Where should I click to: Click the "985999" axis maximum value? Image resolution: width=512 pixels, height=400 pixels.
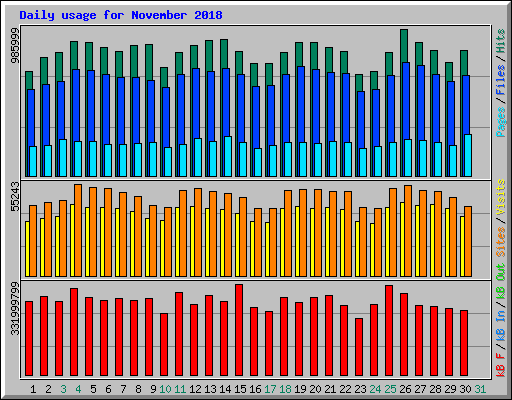tap(15, 46)
